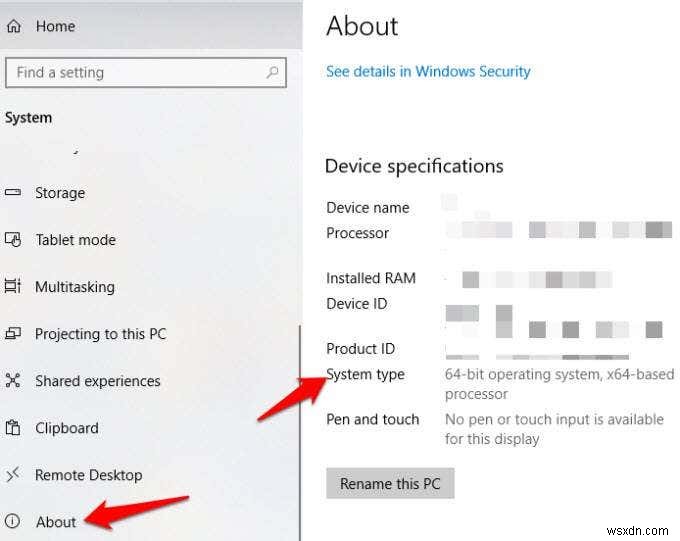
Task: Click the Find a setting search box
Action: coord(146,72)
